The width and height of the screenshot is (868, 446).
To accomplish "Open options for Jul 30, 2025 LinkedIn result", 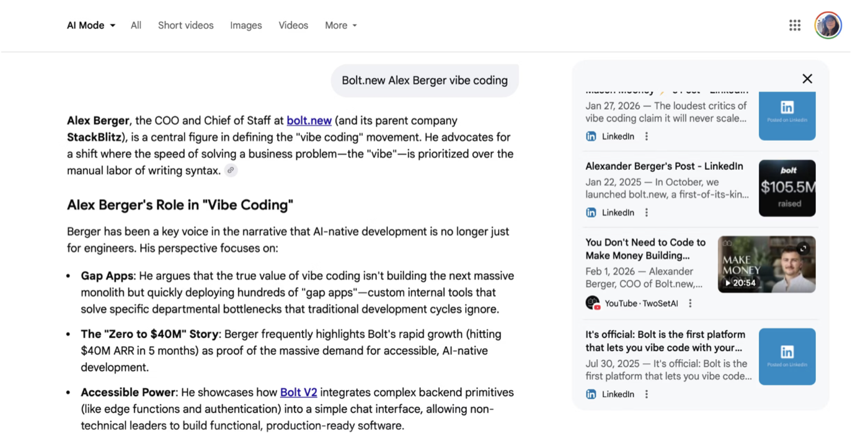I will coord(647,395).
